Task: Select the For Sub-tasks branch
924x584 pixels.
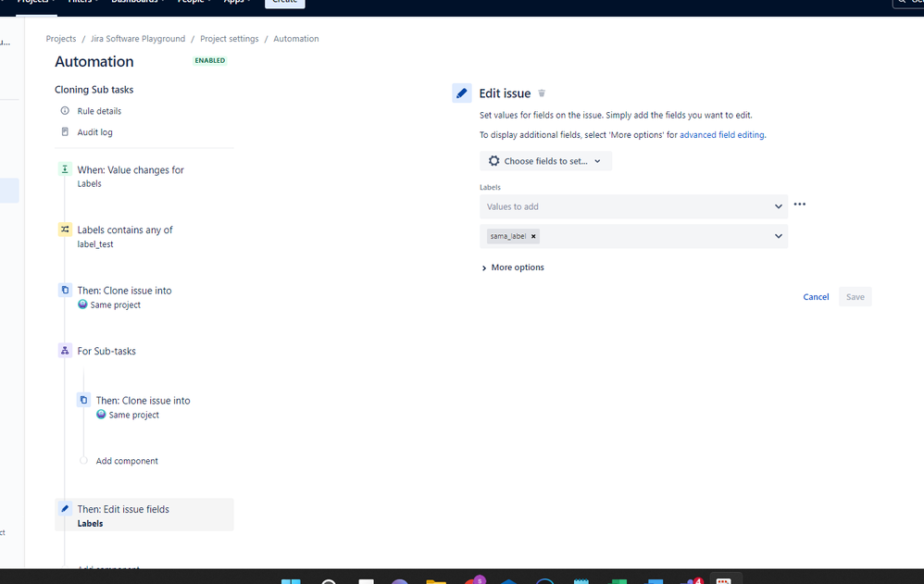Action: click(106, 351)
